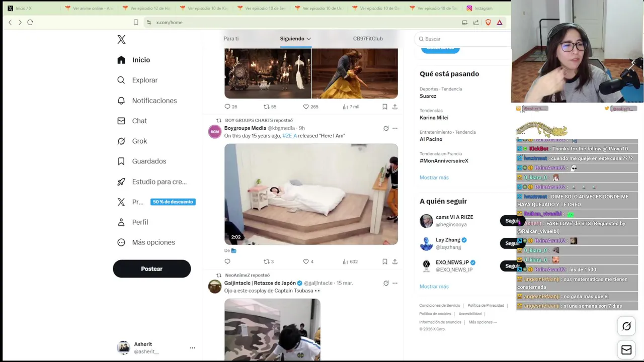Viewport: 644px width, 362px height.
Task: Open Grok in sidebar
Action: point(132,141)
